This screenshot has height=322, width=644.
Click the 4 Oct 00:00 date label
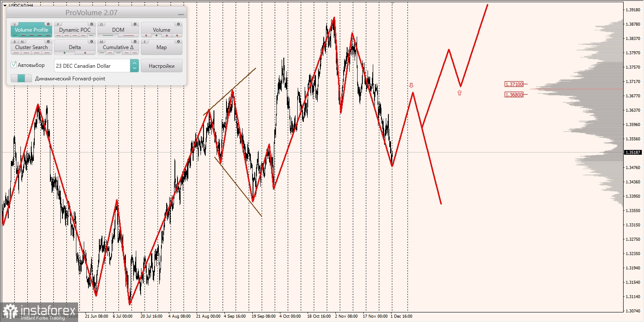(x=290, y=316)
